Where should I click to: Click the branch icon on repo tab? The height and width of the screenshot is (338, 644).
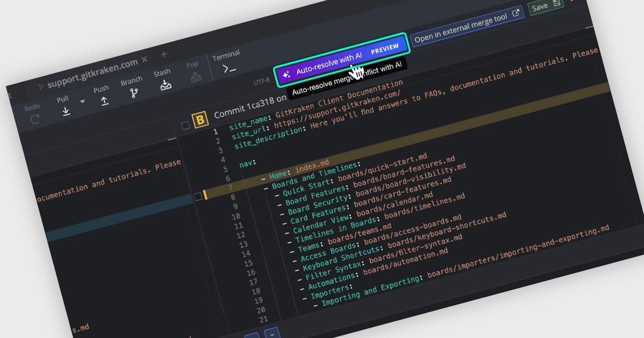coord(40,87)
